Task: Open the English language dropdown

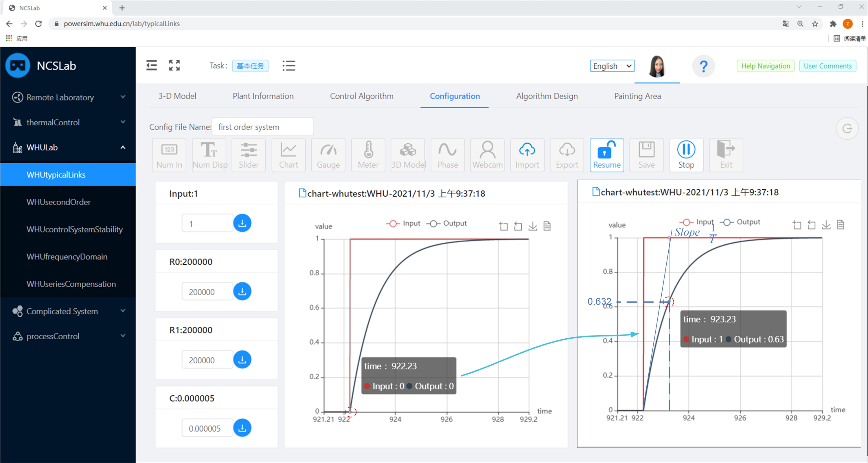Action: point(612,66)
